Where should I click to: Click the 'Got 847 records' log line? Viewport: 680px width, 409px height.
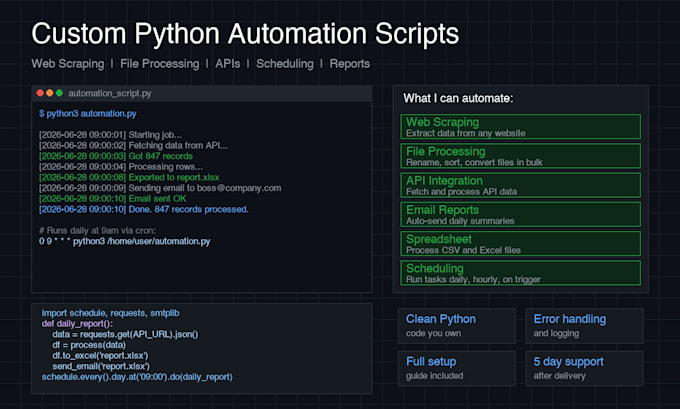point(116,156)
